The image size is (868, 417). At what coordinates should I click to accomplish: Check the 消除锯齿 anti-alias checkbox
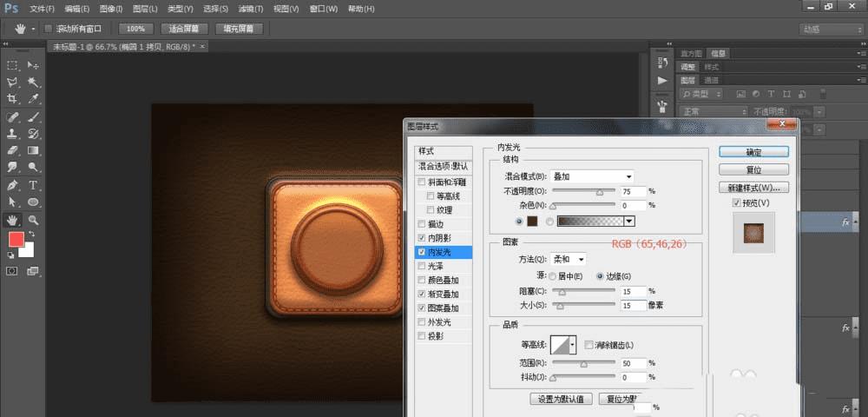point(589,344)
